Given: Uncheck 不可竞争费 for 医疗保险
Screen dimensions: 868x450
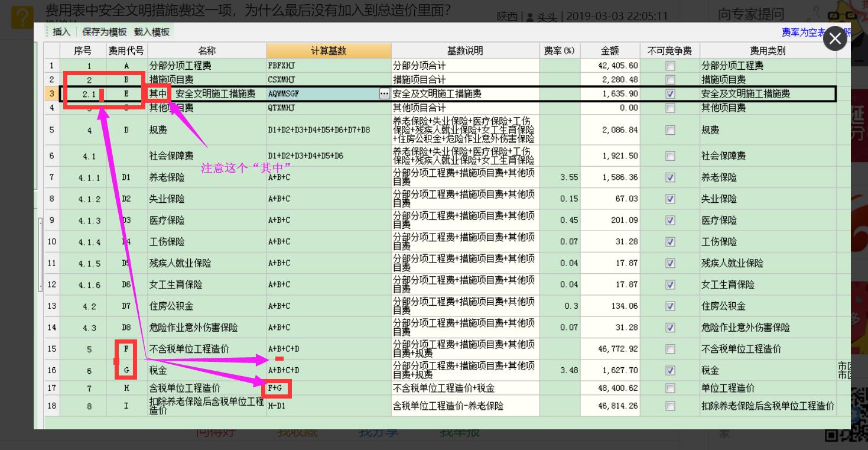Looking at the screenshot, I should coord(670,220).
